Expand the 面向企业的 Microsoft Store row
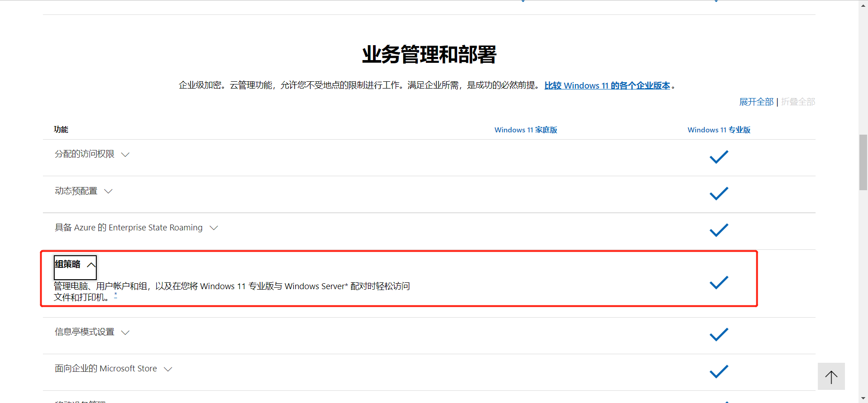 coord(113,369)
